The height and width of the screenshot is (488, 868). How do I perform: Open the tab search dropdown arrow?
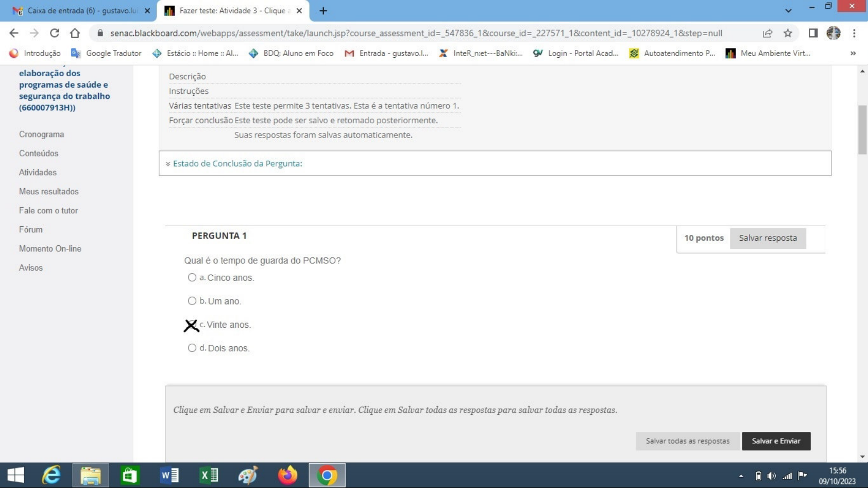(x=788, y=10)
